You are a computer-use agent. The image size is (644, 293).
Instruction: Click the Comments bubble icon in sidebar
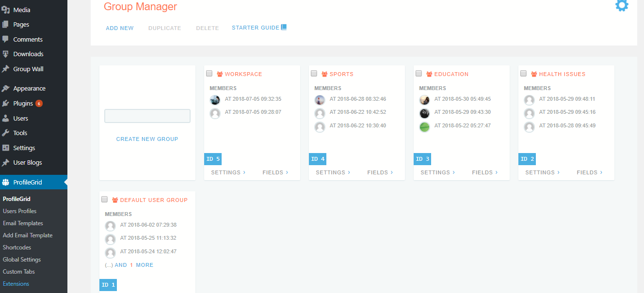tap(6, 39)
